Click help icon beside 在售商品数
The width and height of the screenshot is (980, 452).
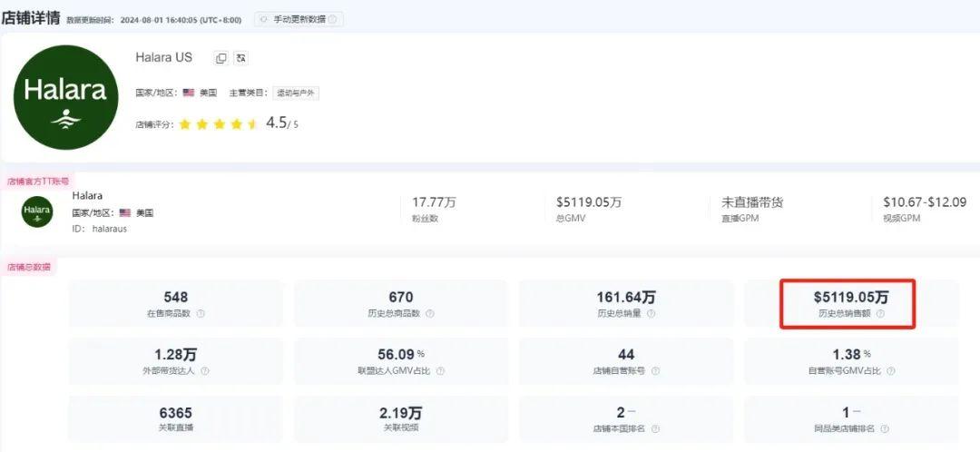[201, 314]
